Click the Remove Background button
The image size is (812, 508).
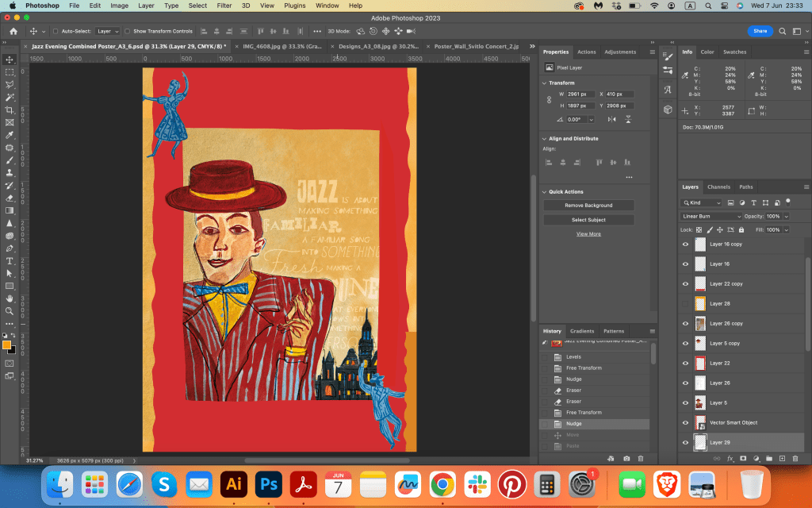(588, 206)
